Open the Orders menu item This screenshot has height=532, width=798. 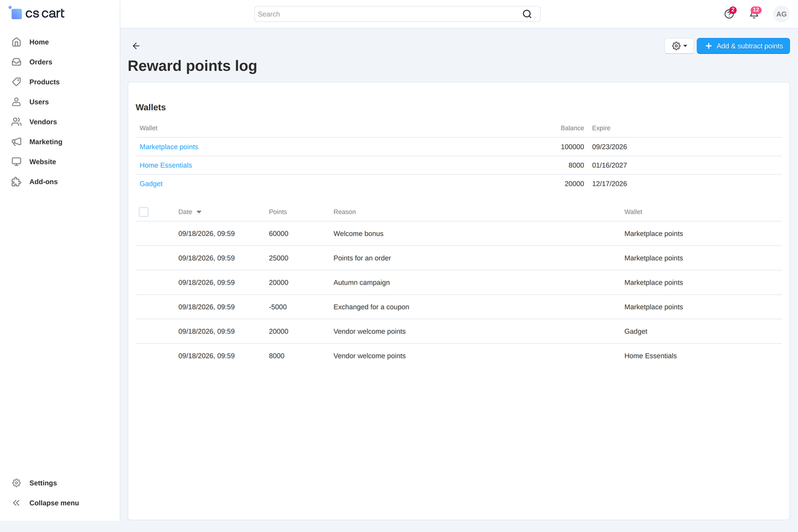(x=41, y=62)
